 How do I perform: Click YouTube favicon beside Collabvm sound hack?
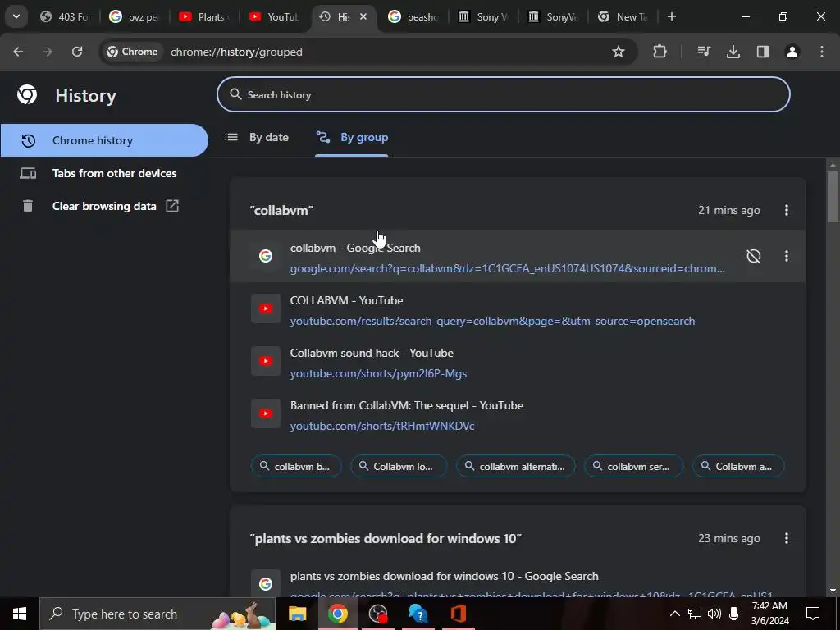click(x=266, y=361)
